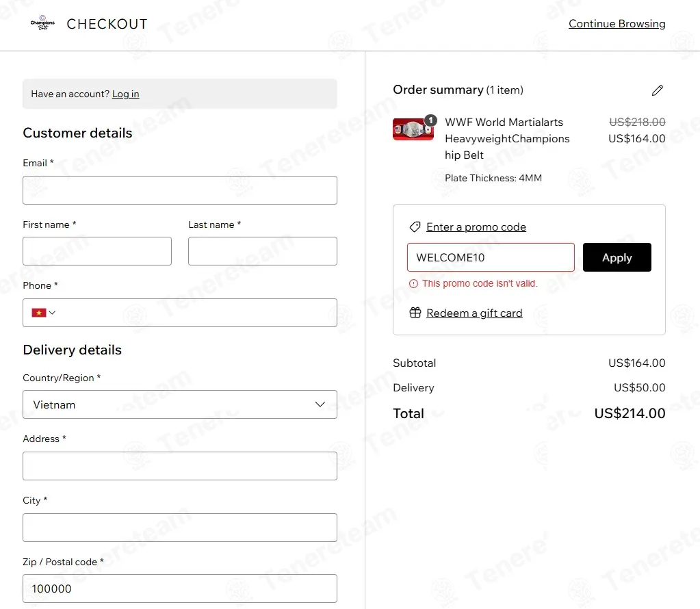Expand the Country/Region Vietnam dropdown
Screen dimensions: 700x609
[180, 404]
